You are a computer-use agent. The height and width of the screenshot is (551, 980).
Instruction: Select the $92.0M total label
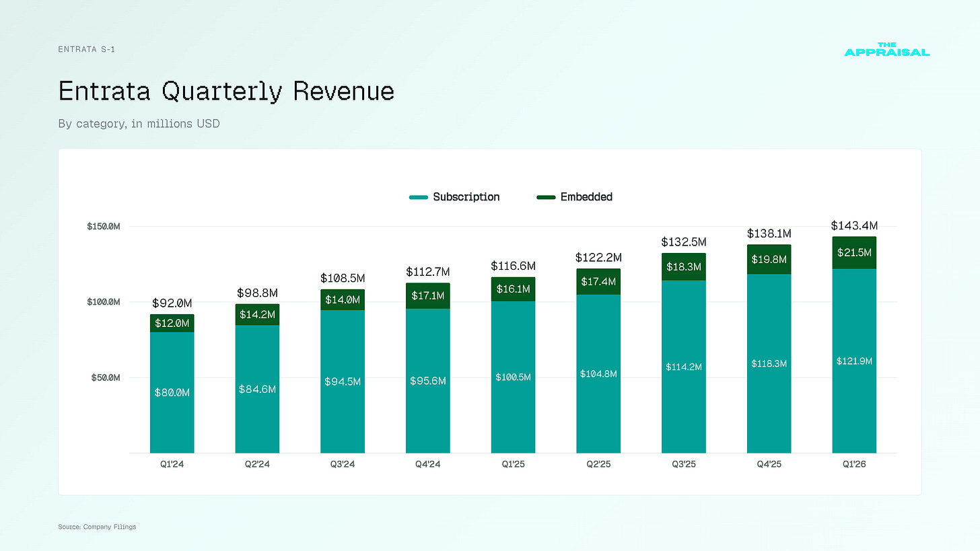click(172, 303)
